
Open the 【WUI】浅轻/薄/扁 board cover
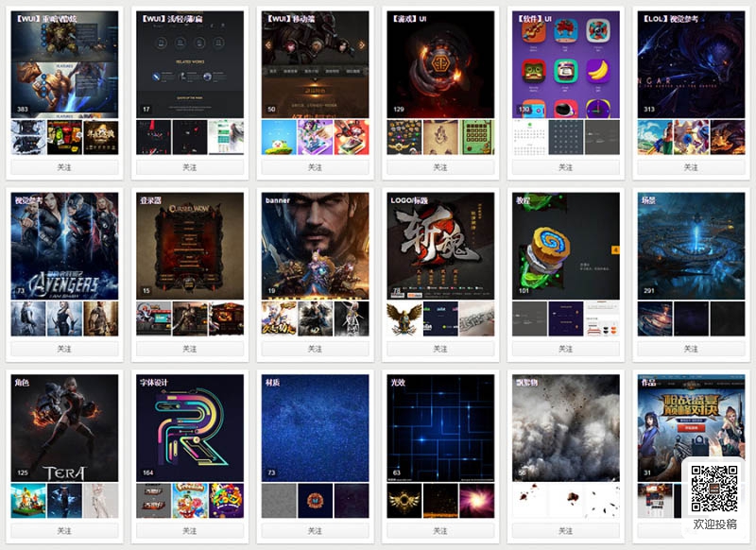coord(190,64)
